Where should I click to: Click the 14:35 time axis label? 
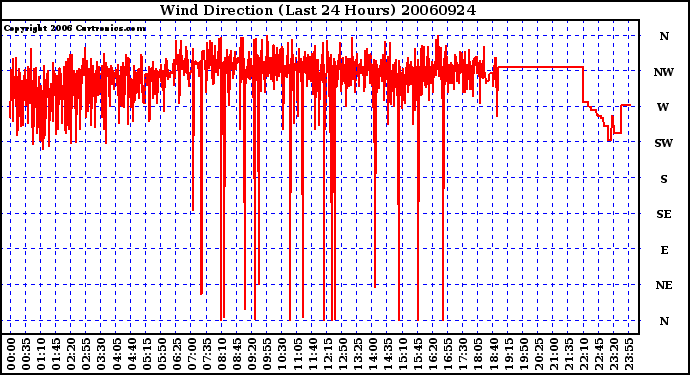(388, 354)
